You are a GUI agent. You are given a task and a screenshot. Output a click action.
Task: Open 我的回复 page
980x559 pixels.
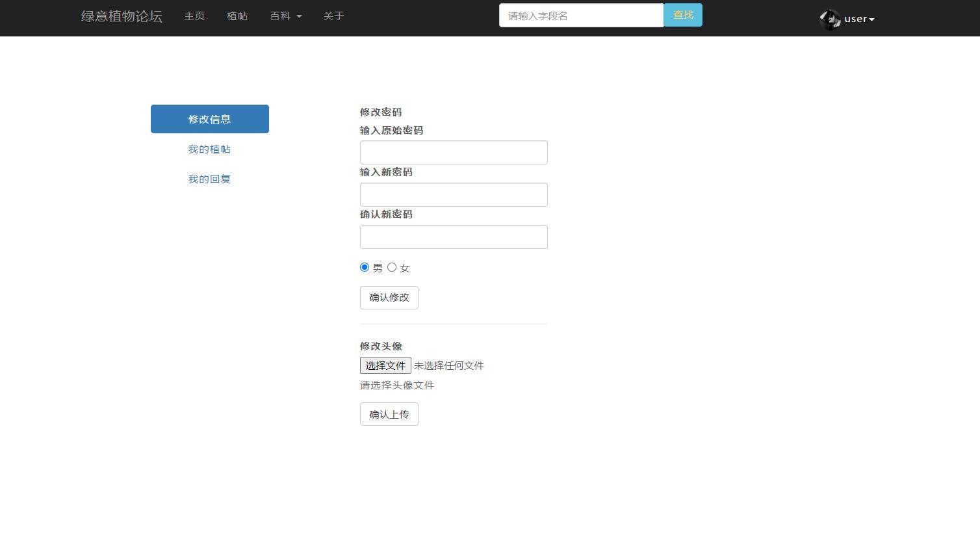pos(209,179)
